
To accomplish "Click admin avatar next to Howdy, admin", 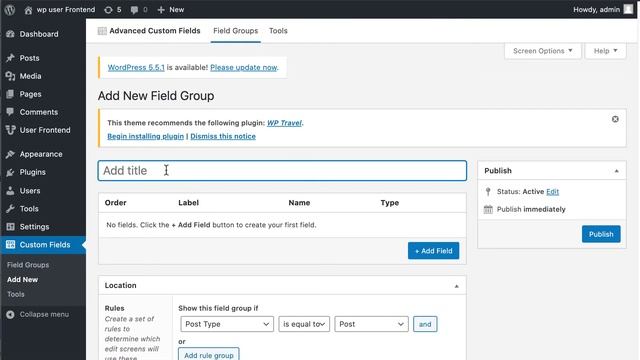I will click(628, 9).
